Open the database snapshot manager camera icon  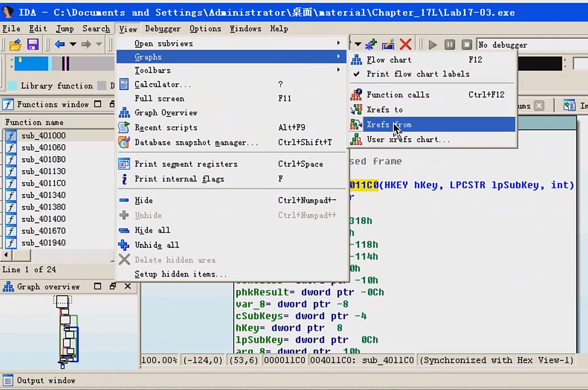coord(123,142)
